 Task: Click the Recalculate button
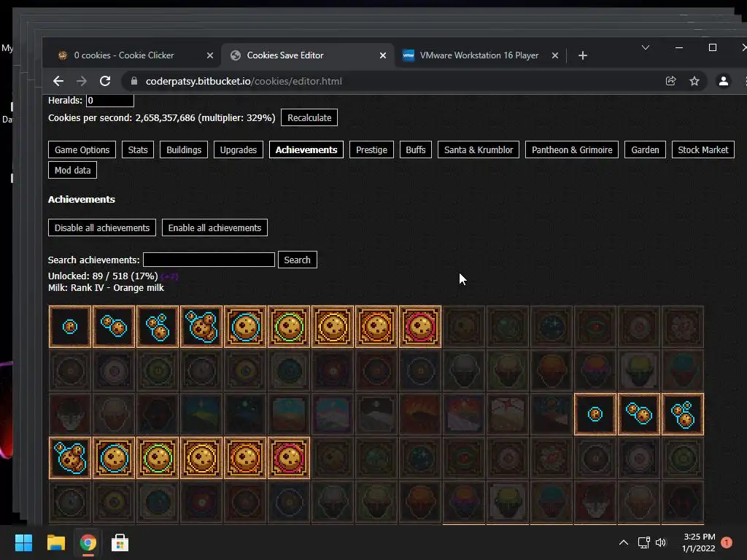(x=309, y=117)
